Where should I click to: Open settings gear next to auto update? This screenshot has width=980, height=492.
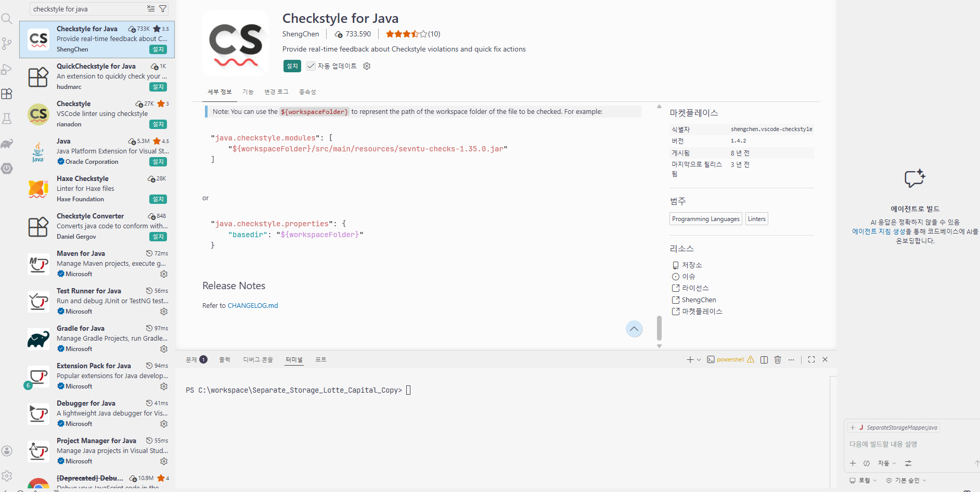tap(367, 66)
